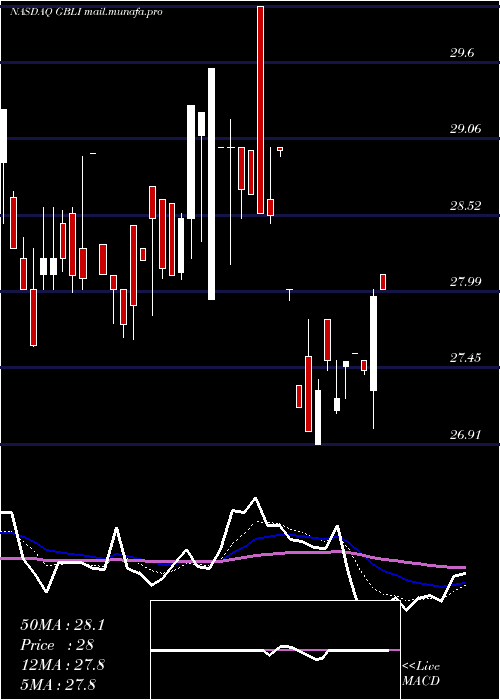The height and width of the screenshot is (700, 500).
Task: Click the tall white candlestick below 29.6 level
Action: (x=212, y=183)
